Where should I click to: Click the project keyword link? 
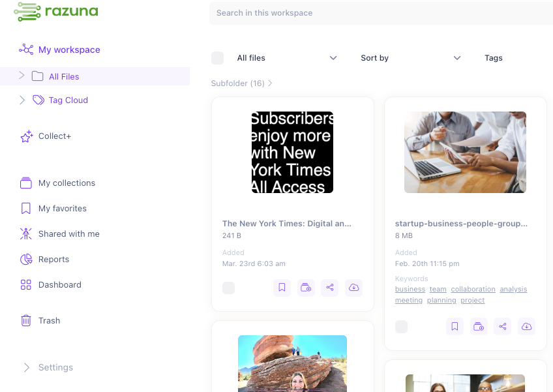tap(472, 300)
